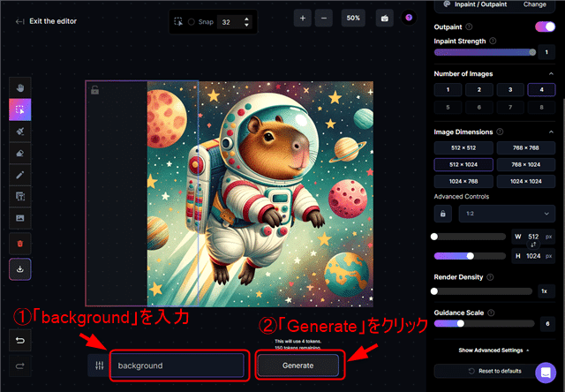Image resolution: width=565 pixels, height=392 pixels.
Task: Open the chat support bubble icon
Action: pos(546,373)
